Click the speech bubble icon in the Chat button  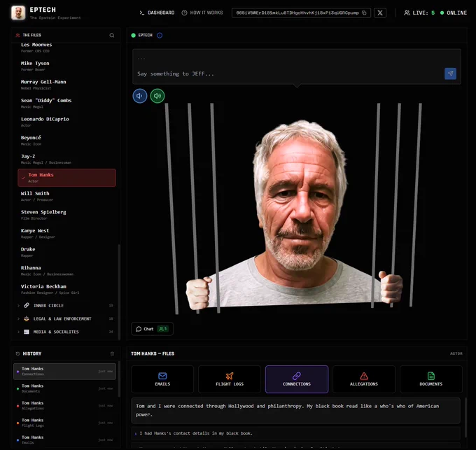[x=139, y=329]
